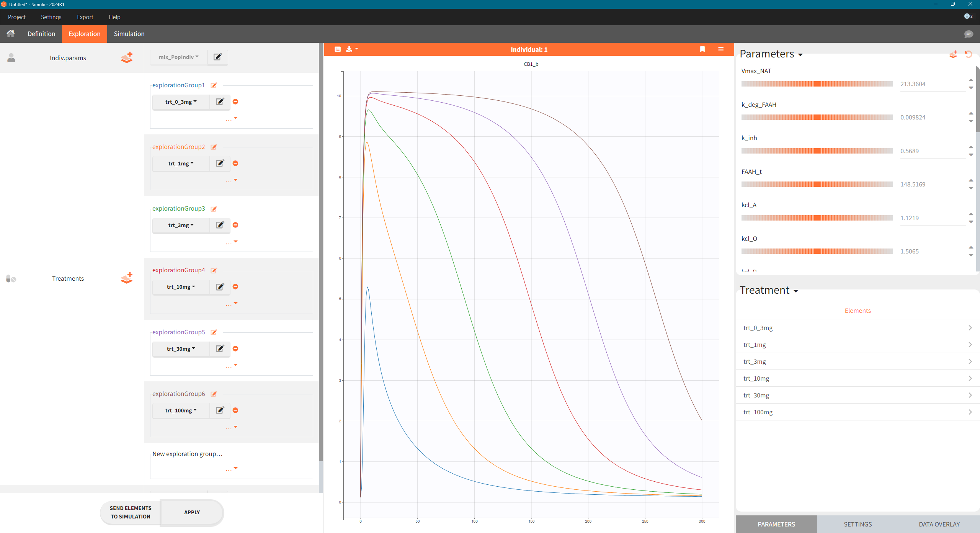
Task: Click the k_inh parameter slider
Action: (817, 151)
